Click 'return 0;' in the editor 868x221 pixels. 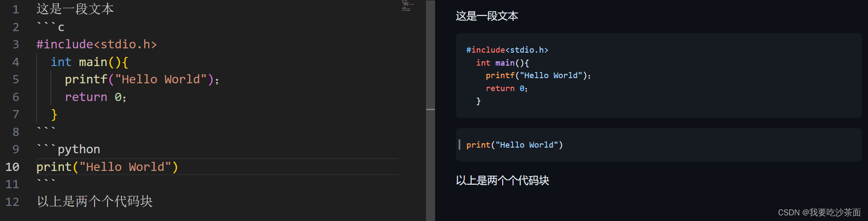tap(95, 97)
